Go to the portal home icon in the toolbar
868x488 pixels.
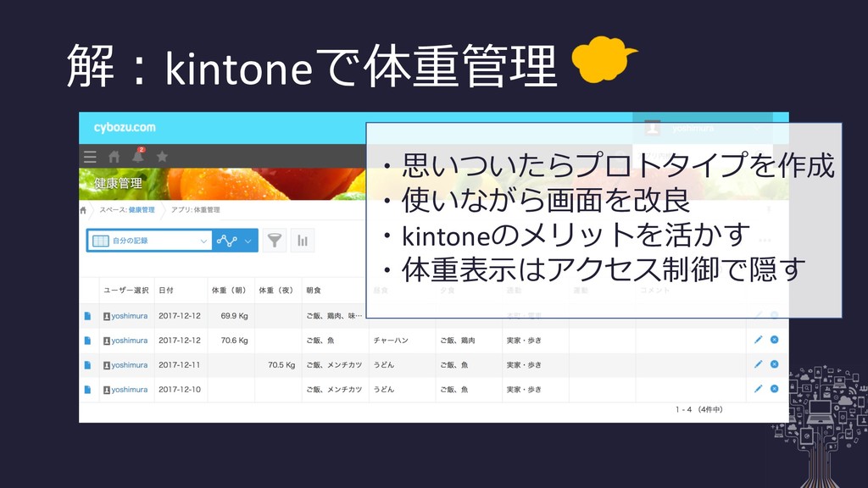(114, 157)
